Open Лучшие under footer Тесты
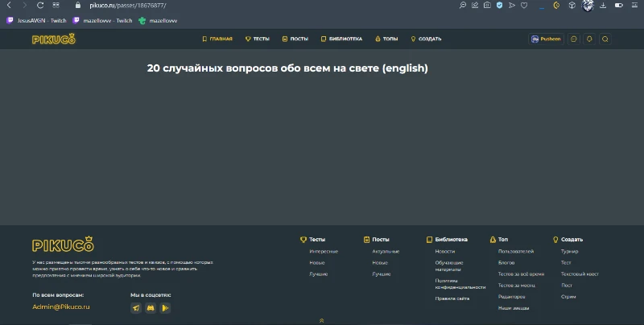 click(x=318, y=274)
